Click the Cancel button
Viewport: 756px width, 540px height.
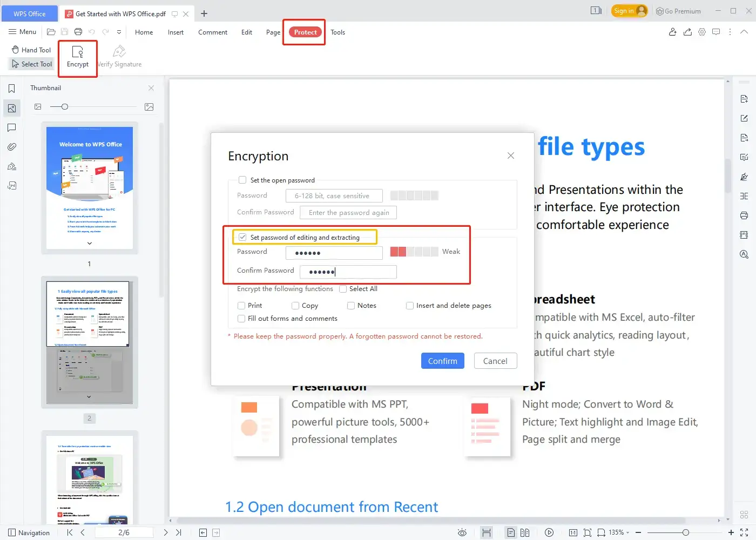pos(495,361)
